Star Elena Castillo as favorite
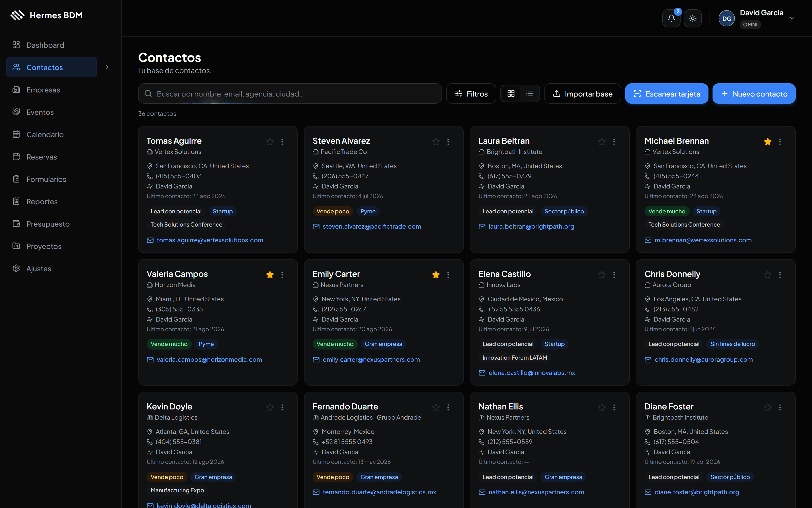The width and height of the screenshot is (812, 508). point(602,275)
